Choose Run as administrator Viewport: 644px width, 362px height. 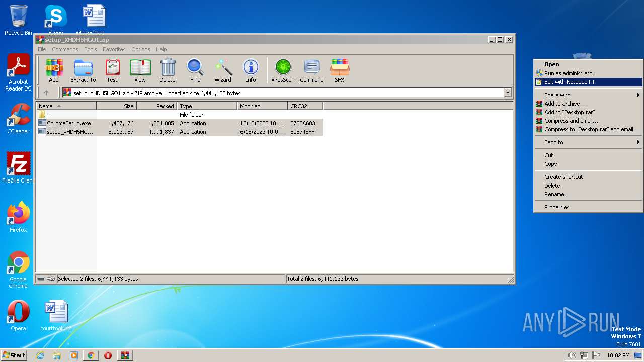point(588,73)
